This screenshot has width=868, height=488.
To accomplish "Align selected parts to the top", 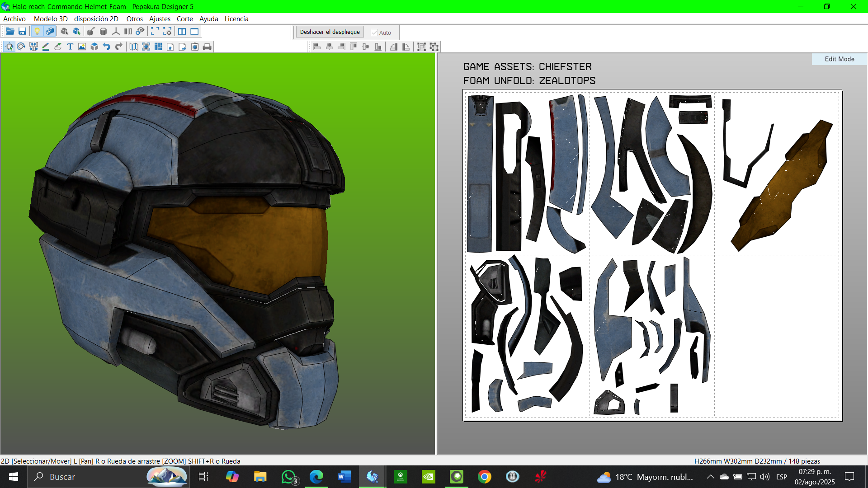I will pos(354,47).
